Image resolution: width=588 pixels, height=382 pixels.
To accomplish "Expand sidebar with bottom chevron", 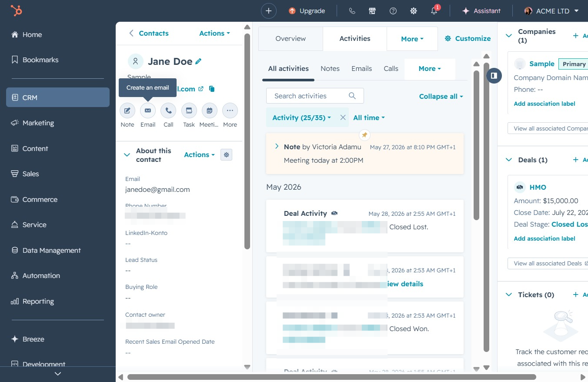I will [x=57, y=374].
